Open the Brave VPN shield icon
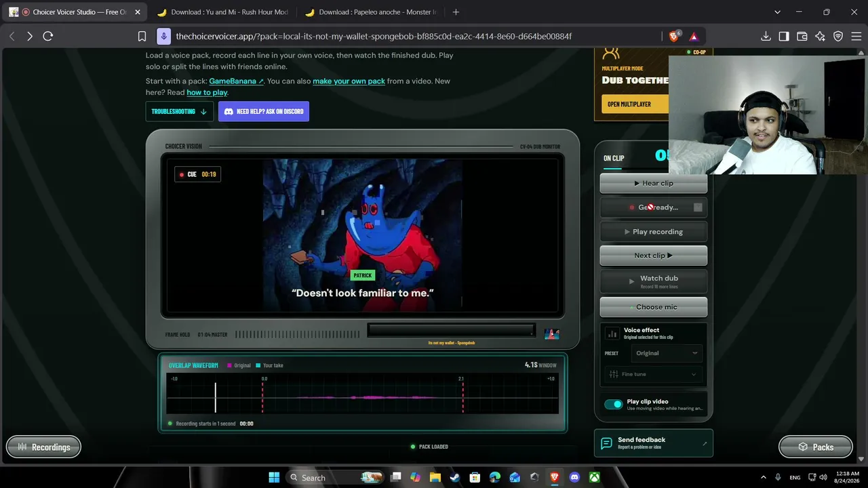 [x=838, y=37]
